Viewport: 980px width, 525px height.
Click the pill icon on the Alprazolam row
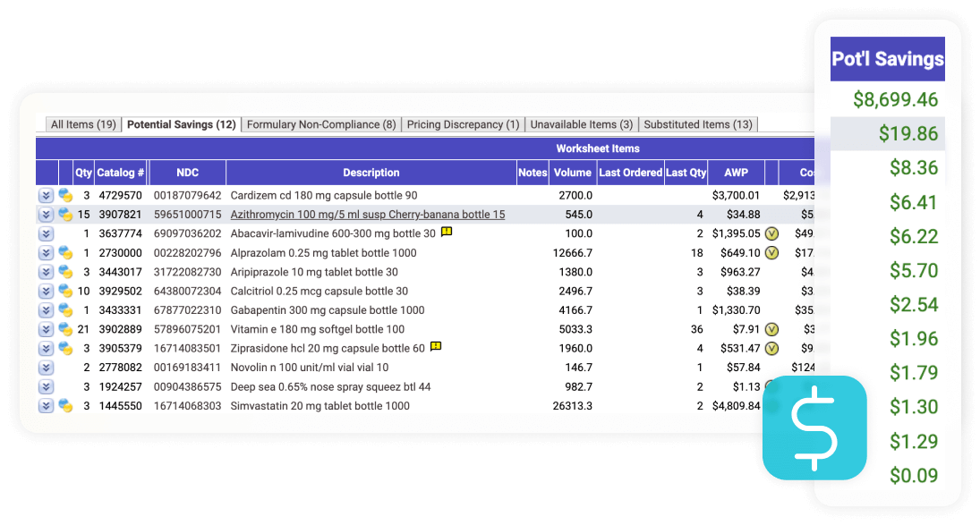(65, 253)
